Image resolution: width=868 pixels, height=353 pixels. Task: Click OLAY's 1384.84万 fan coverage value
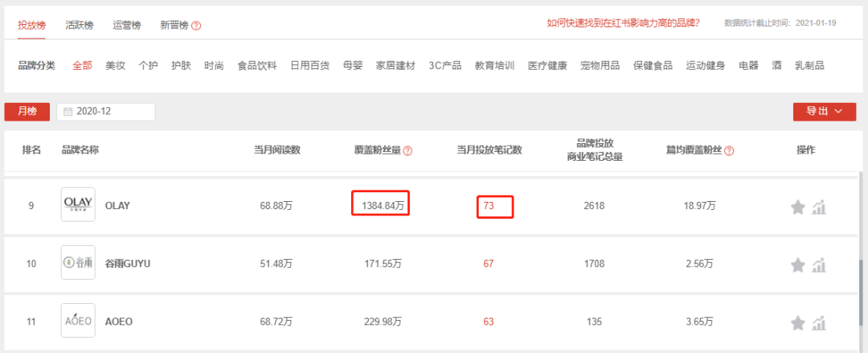pos(383,206)
